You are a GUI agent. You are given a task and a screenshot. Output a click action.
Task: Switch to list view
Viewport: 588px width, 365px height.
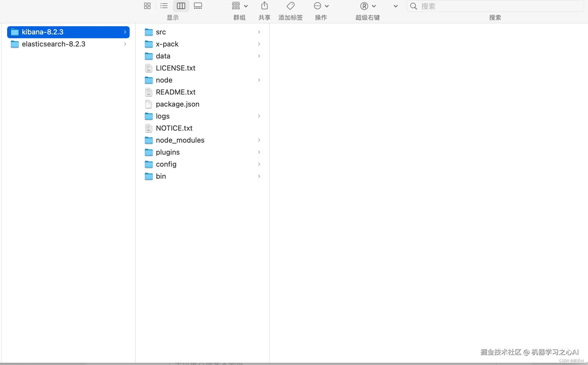(x=164, y=6)
